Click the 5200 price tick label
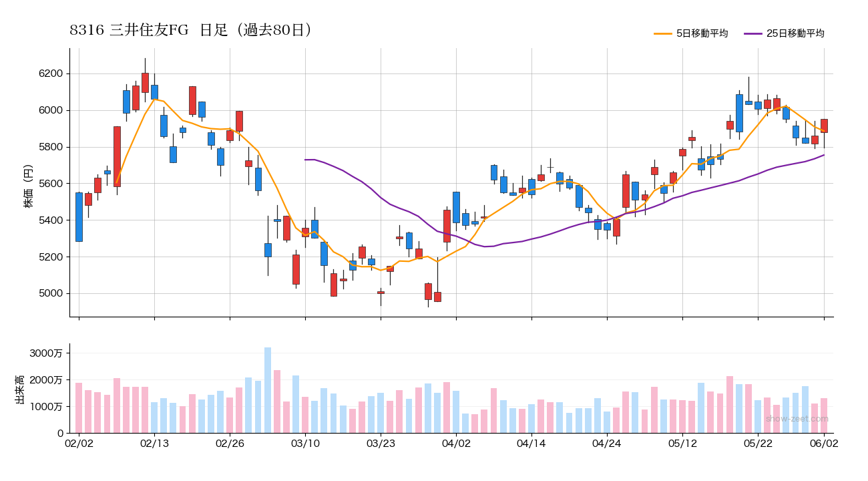 [51, 257]
